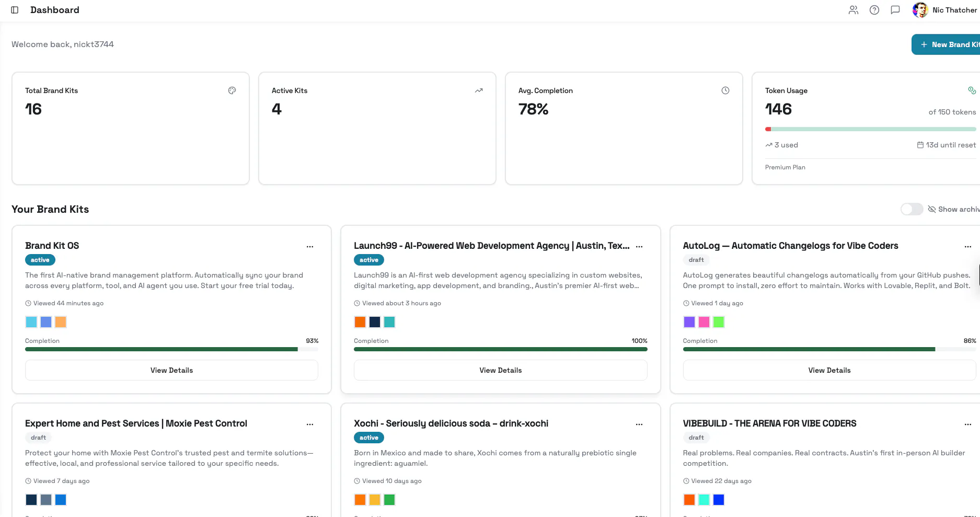Click the Brand Kit OS completion bar
The height and width of the screenshot is (517, 980).
(x=171, y=349)
